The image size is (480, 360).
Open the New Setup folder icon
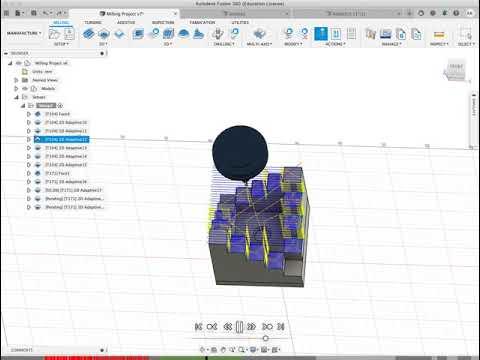pos(54,34)
